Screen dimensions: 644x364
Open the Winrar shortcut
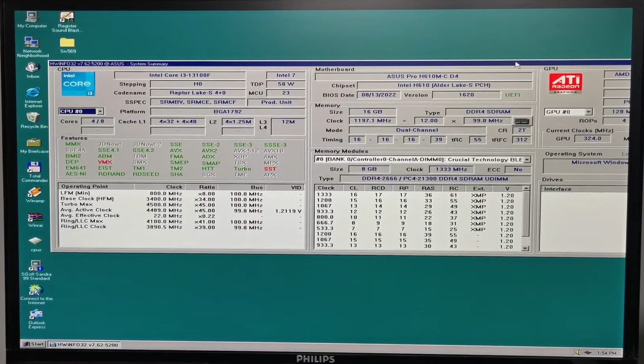35,220
